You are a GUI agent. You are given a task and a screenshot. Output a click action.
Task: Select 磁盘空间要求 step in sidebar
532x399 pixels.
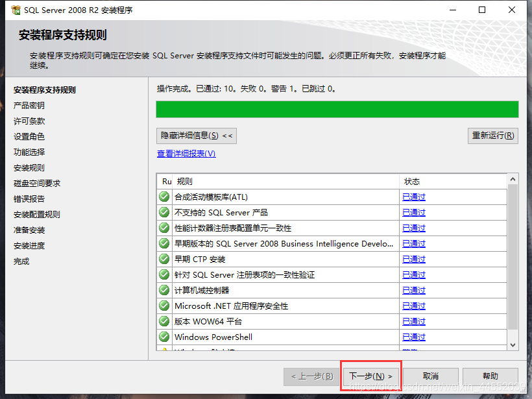coord(36,184)
